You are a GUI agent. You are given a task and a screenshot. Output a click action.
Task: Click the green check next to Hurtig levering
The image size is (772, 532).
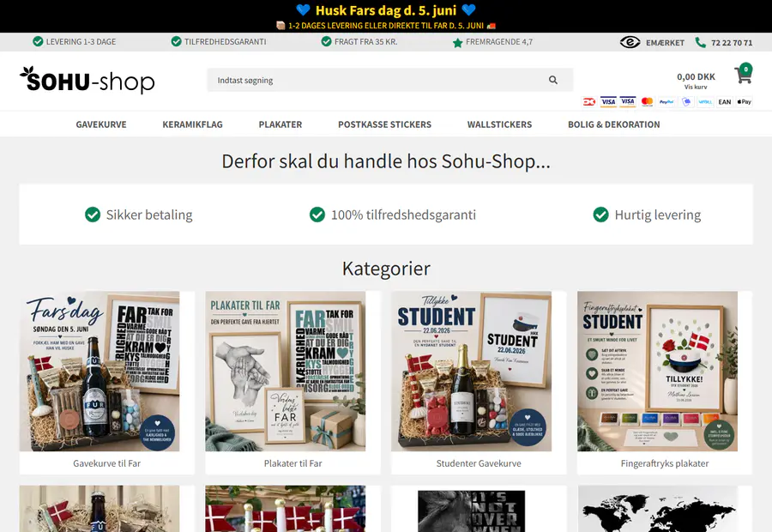coord(600,215)
